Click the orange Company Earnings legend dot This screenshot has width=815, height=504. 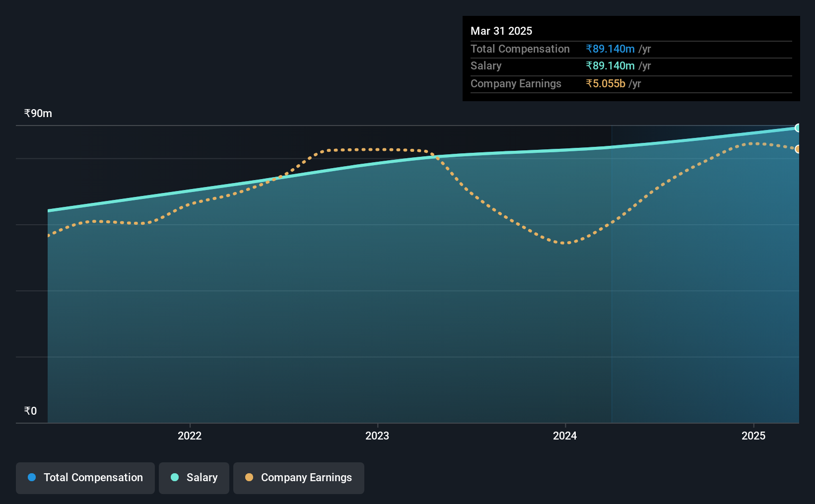click(x=249, y=477)
